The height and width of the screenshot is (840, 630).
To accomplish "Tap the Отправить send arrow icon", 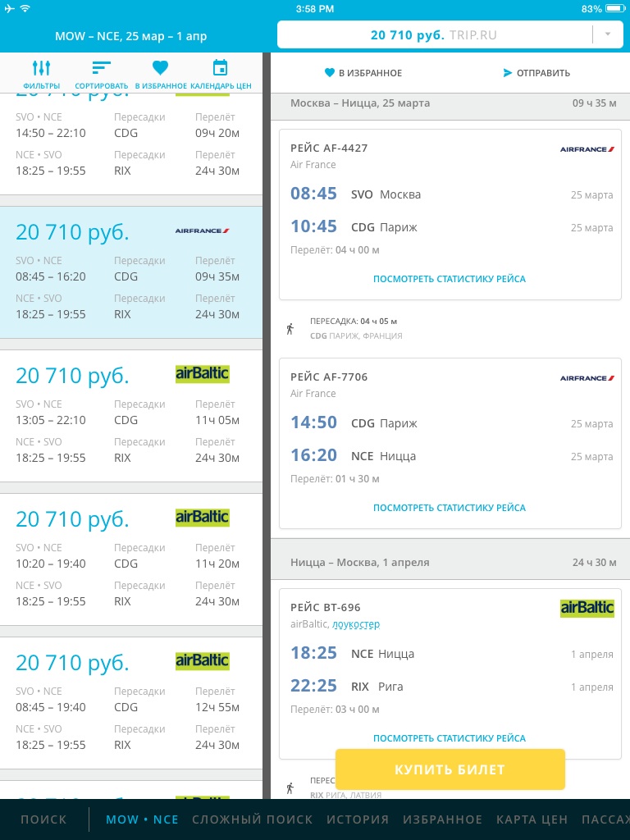I will pos(507,73).
